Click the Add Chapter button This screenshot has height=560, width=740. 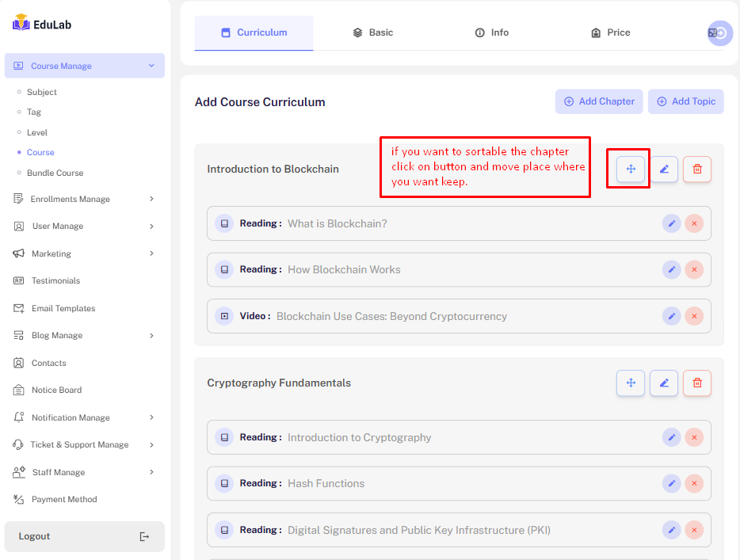click(599, 101)
